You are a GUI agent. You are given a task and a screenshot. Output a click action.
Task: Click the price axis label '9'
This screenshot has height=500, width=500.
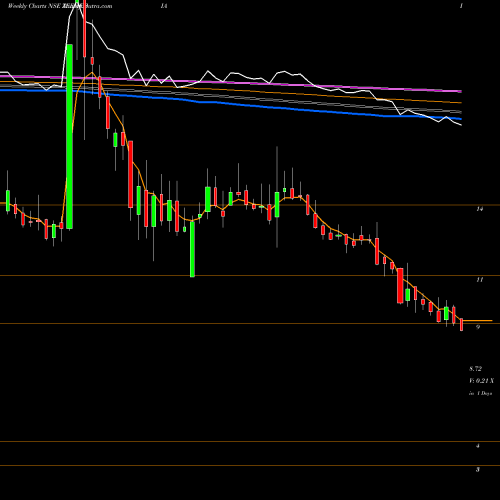click(478, 327)
